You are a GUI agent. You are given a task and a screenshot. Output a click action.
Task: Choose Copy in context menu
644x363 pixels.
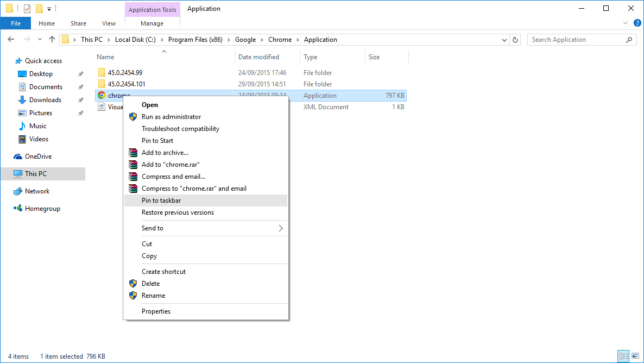(206, 256)
